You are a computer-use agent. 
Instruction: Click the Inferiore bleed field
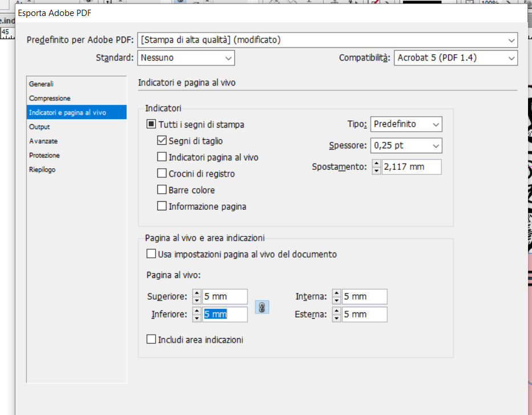(225, 314)
